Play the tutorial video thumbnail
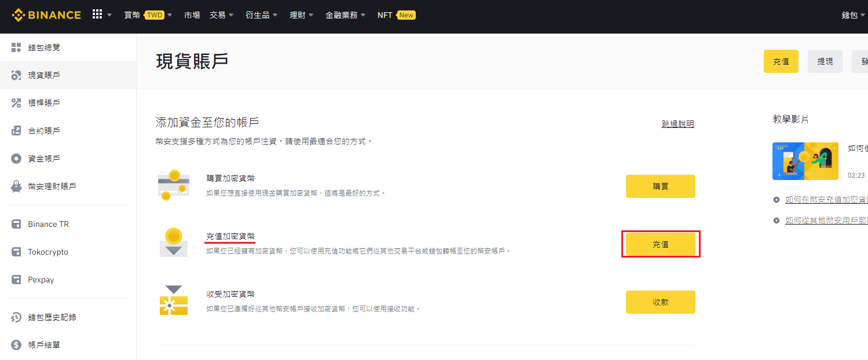868x360 pixels. (805, 161)
